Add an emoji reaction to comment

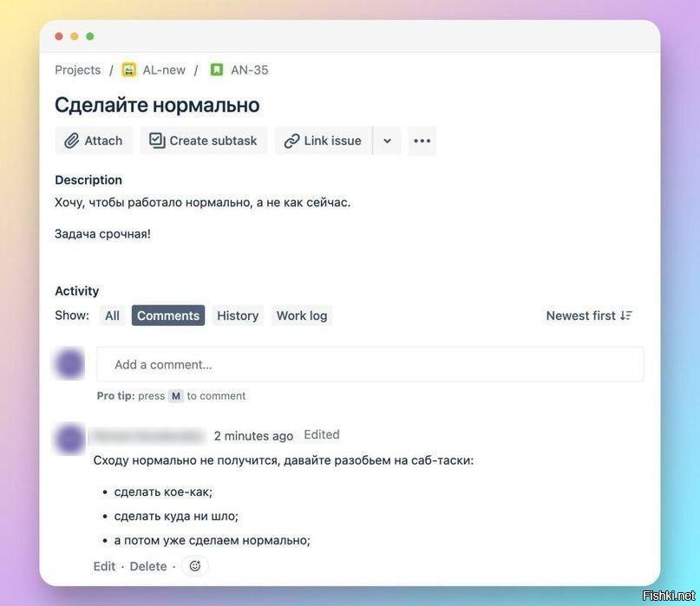point(194,566)
